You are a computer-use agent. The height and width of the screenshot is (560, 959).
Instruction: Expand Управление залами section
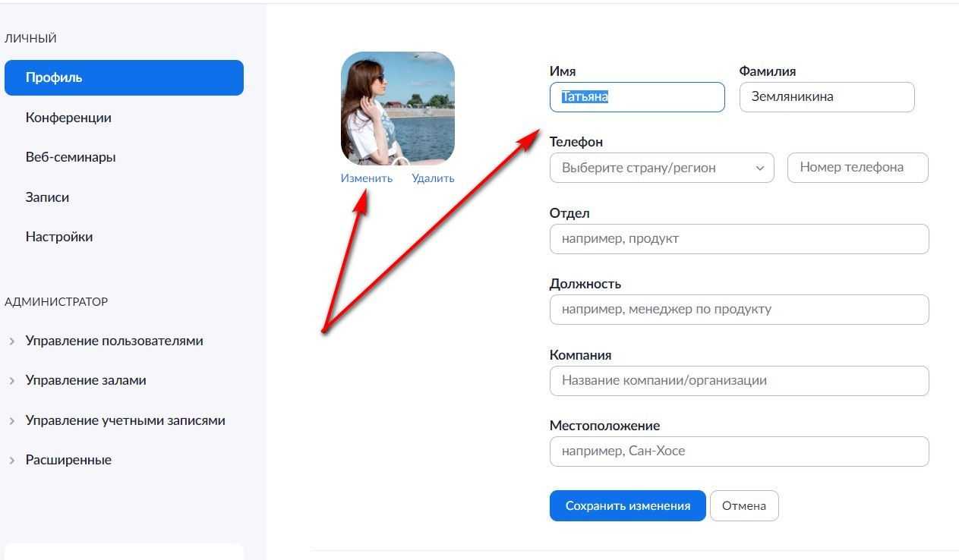86,380
